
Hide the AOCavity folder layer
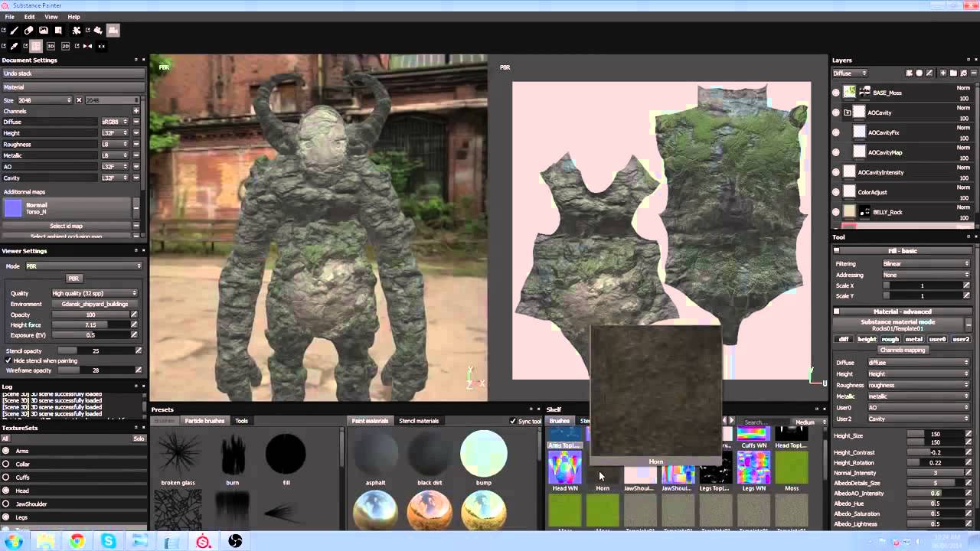click(x=835, y=112)
